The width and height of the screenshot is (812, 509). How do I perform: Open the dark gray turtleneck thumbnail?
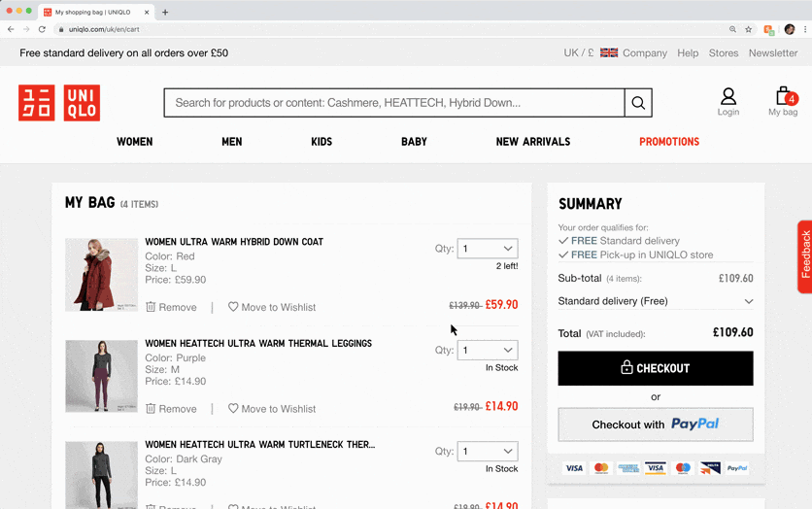tap(101, 475)
